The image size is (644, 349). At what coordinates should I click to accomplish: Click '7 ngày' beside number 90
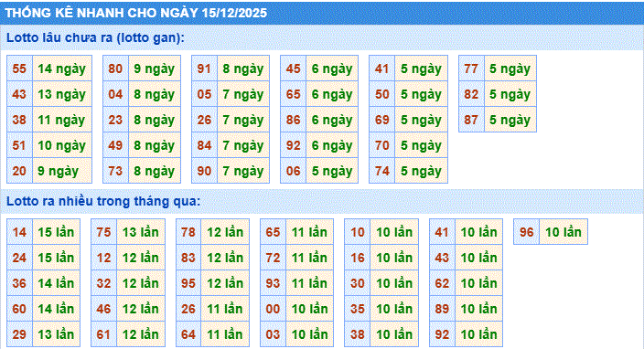click(243, 171)
